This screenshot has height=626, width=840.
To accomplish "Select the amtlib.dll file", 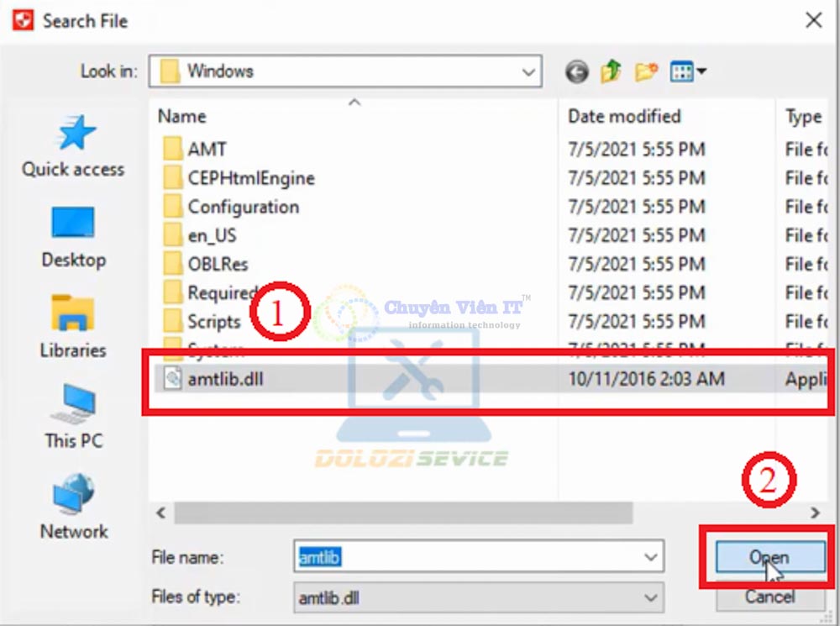I will tap(226, 379).
